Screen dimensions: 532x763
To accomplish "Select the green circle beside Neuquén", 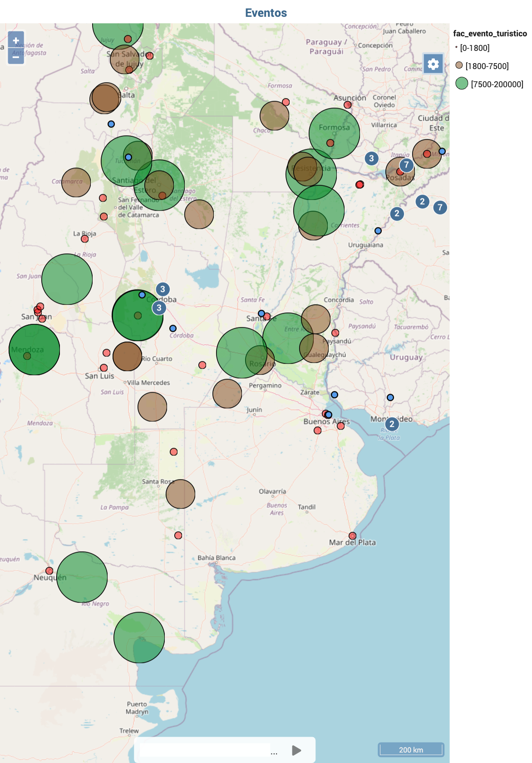I will [82, 577].
